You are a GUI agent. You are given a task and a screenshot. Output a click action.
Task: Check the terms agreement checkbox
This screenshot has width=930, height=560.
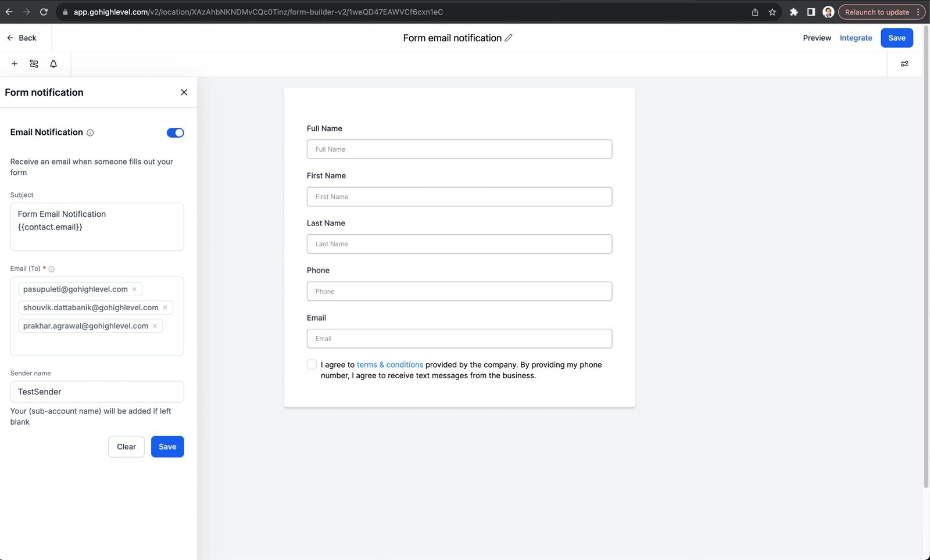(312, 365)
